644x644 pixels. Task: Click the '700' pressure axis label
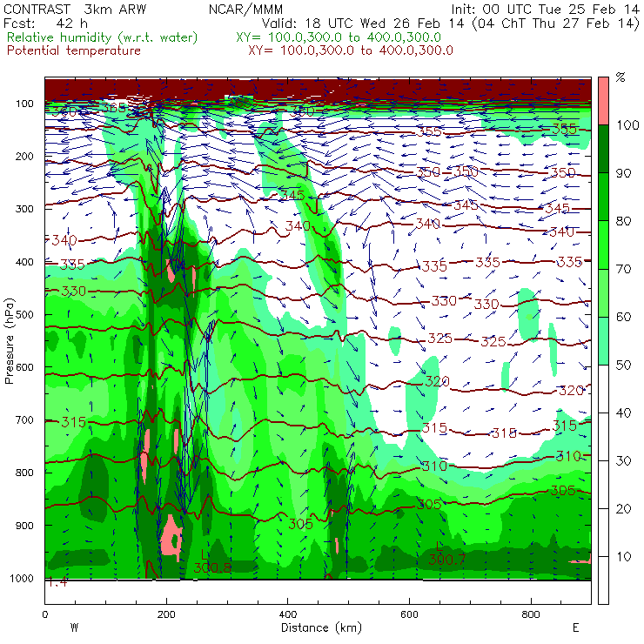tap(24, 420)
